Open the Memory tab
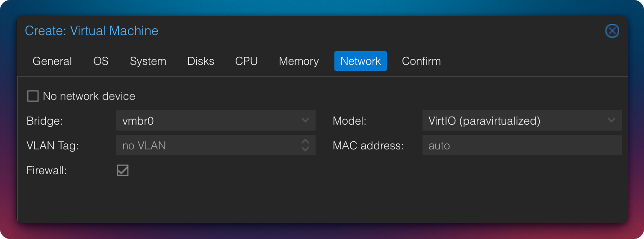Viewport: 644px width, 239px height. tap(298, 61)
